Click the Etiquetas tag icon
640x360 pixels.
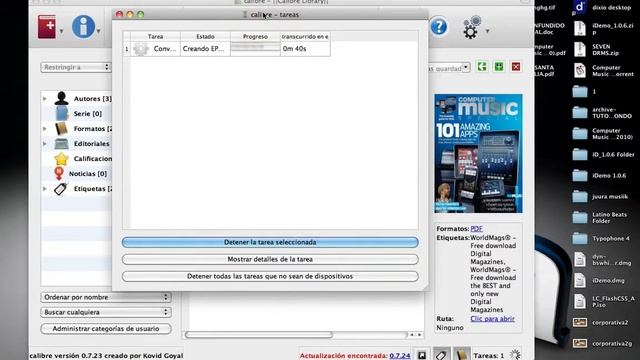(x=61, y=189)
